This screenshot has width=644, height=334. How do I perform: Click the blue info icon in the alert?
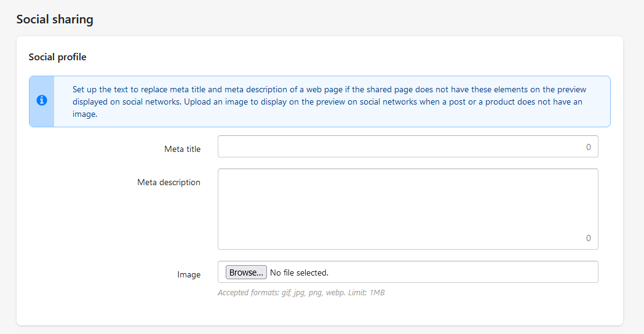click(x=41, y=100)
